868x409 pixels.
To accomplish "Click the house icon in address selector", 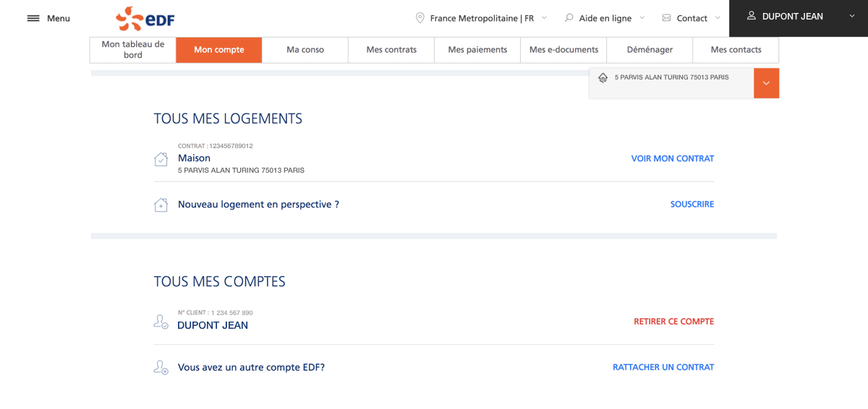I will [x=603, y=77].
